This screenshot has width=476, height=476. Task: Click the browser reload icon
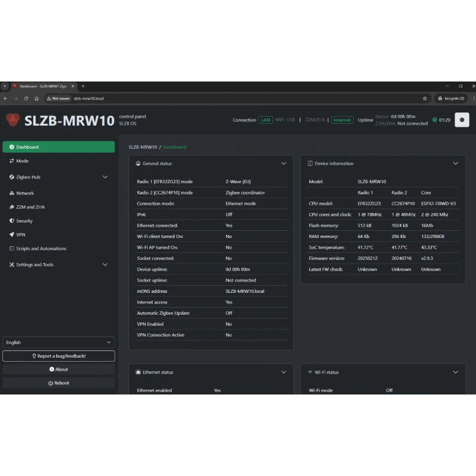point(26,98)
